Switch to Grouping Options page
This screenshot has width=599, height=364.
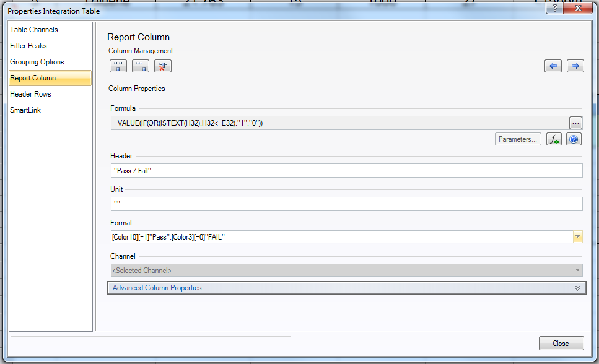pos(37,62)
